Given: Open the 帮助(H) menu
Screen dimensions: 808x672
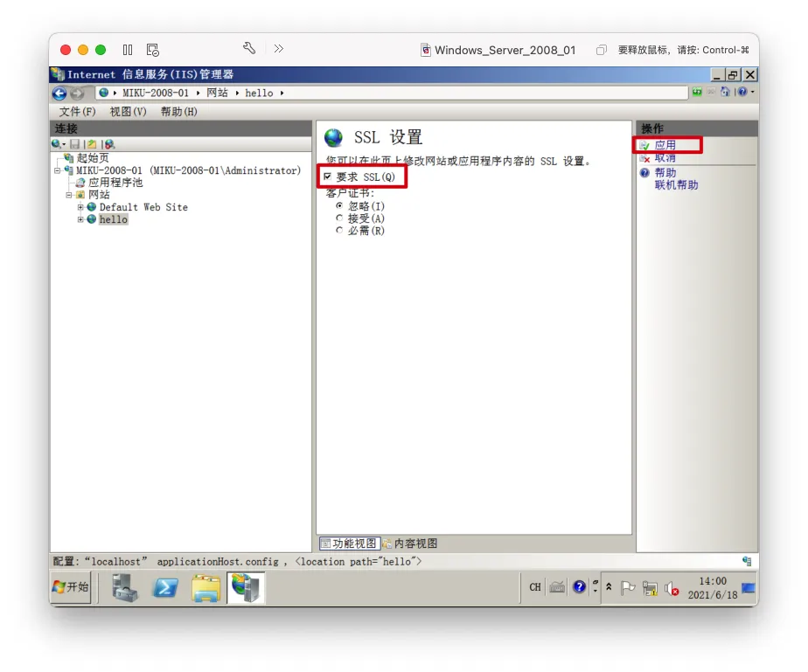Looking at the screenshot, I should pyautogui.click(x=178, y=112).
